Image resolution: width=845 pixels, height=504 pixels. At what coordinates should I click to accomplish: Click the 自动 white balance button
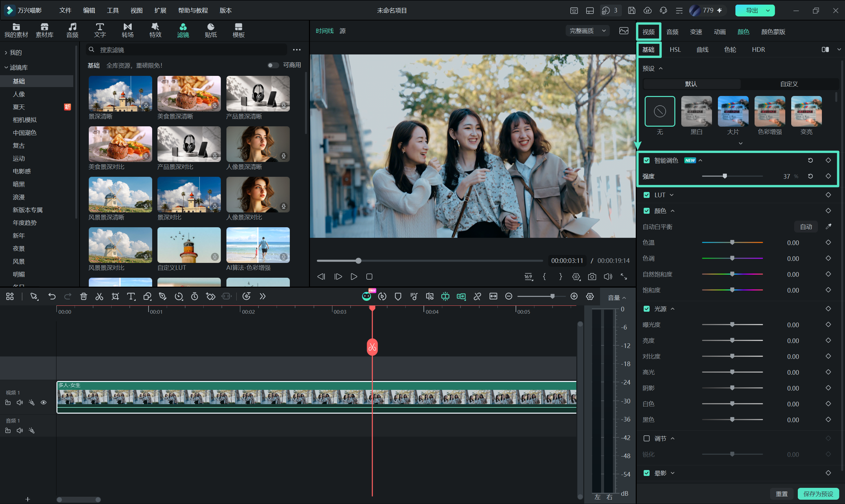pos(806,227)
